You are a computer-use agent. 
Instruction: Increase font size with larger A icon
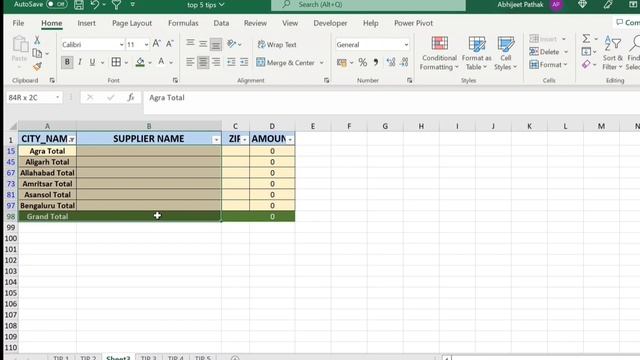point(156,44)
